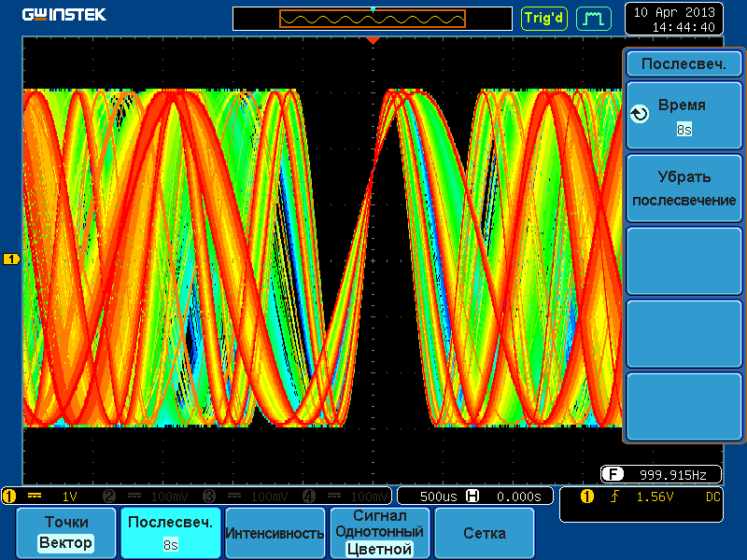The height and width of the screenshot is (560, 747).
Task: Click the acquisition mode waveform icon
Action: tap(592, 18)
